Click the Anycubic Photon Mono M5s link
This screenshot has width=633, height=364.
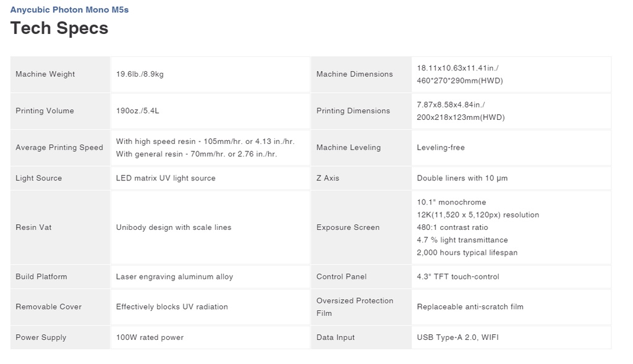69,10
